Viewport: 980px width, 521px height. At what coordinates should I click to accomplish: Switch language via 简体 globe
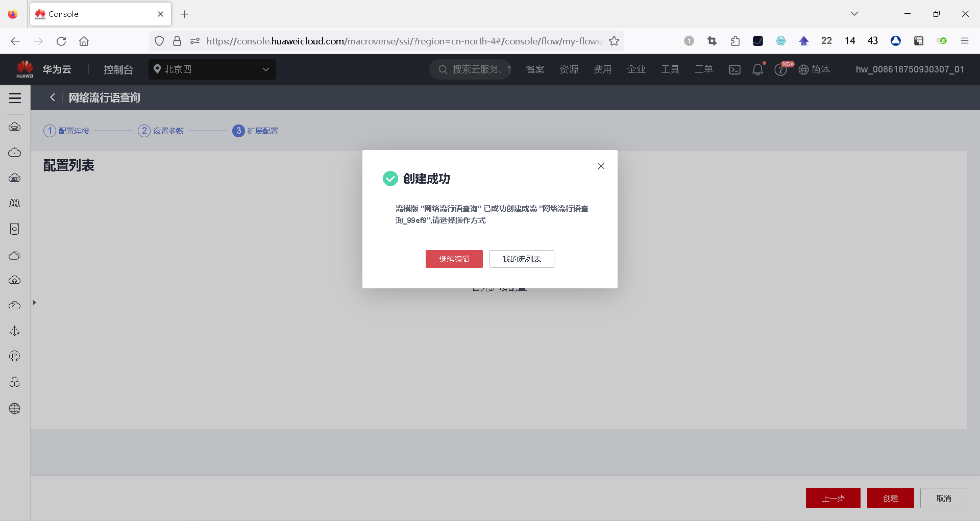814,69
